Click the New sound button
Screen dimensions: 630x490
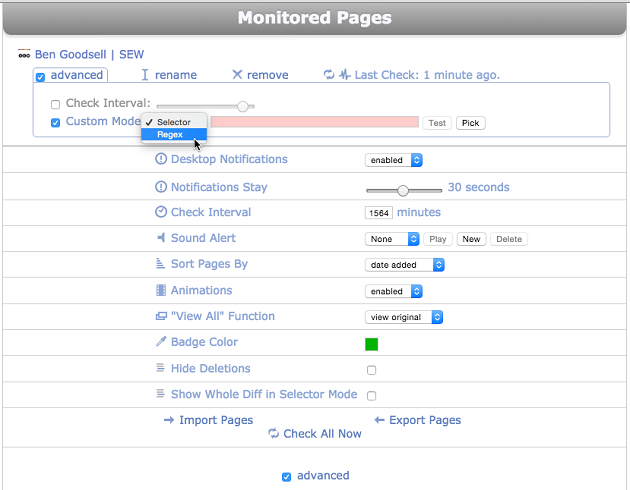point(471,239)
